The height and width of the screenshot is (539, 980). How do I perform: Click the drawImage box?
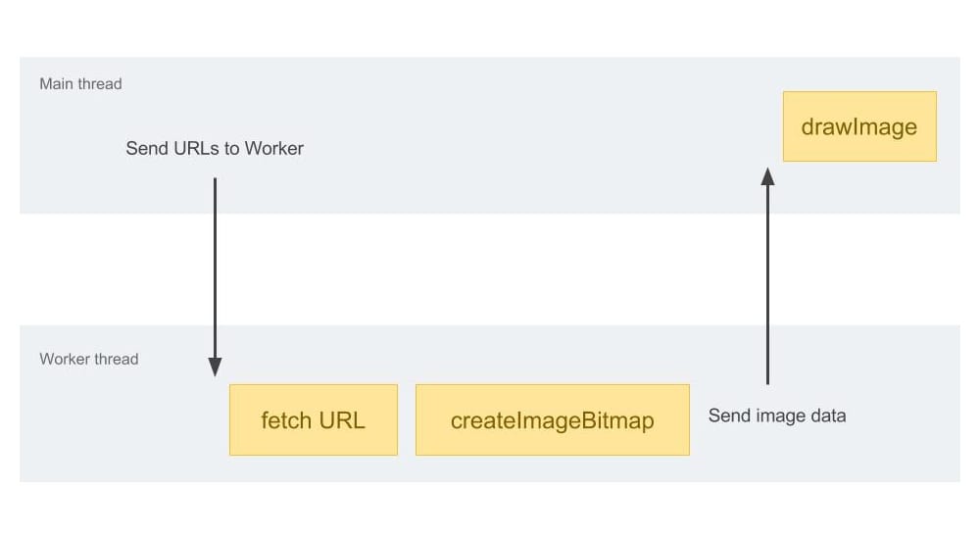point(859,126)
